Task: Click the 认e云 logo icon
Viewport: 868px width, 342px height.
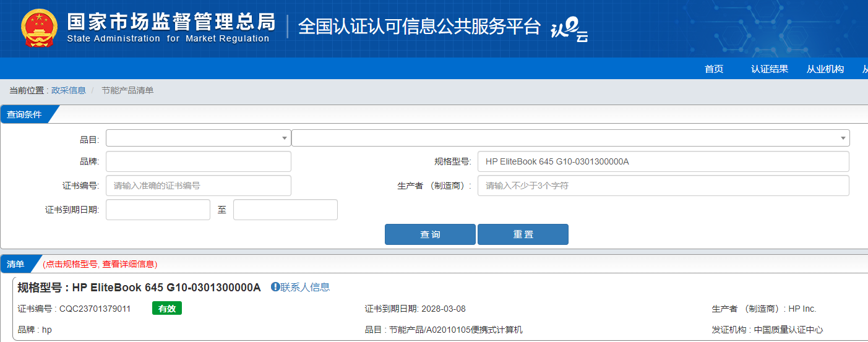Action: pos(569,30)
